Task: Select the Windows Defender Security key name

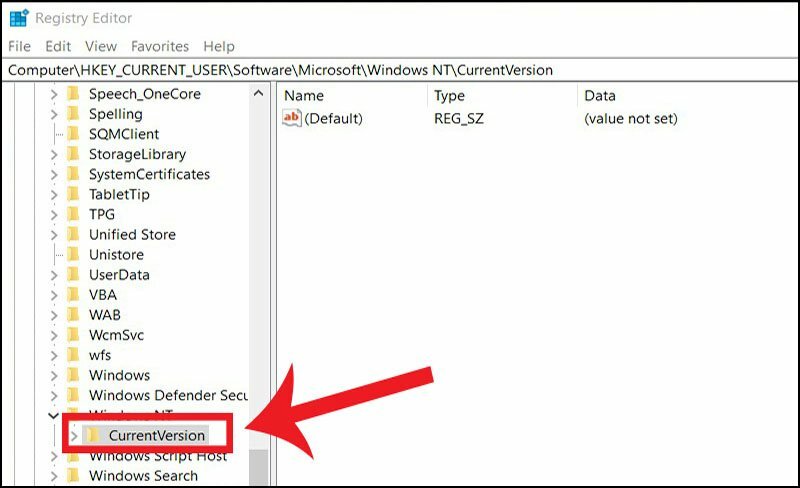Action: [x=168, y=396]
